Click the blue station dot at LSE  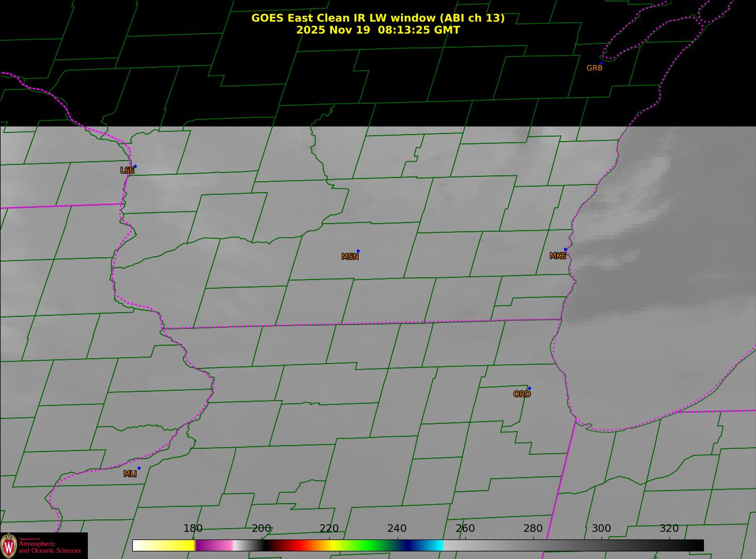pyautogui.click(x=135, y=167)
